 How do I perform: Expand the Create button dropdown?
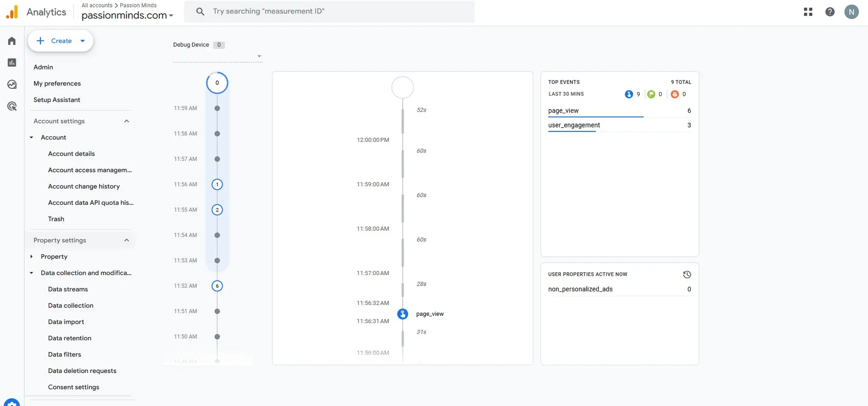[x=83, y=41]
